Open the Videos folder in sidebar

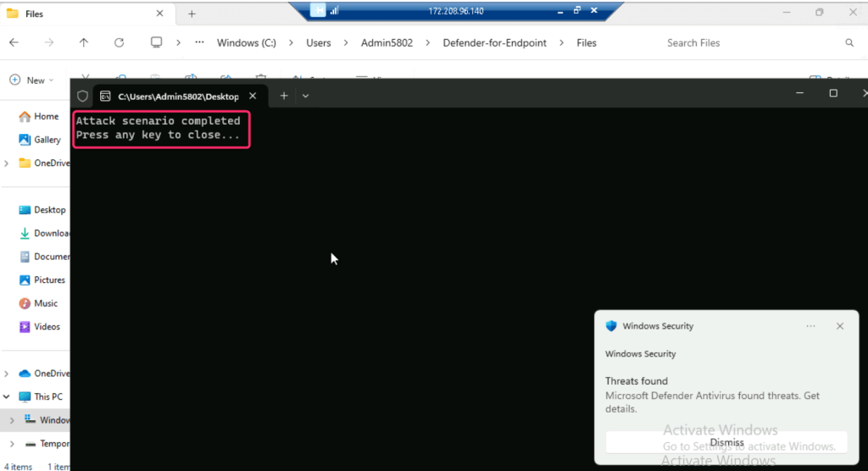pos(47,326)
